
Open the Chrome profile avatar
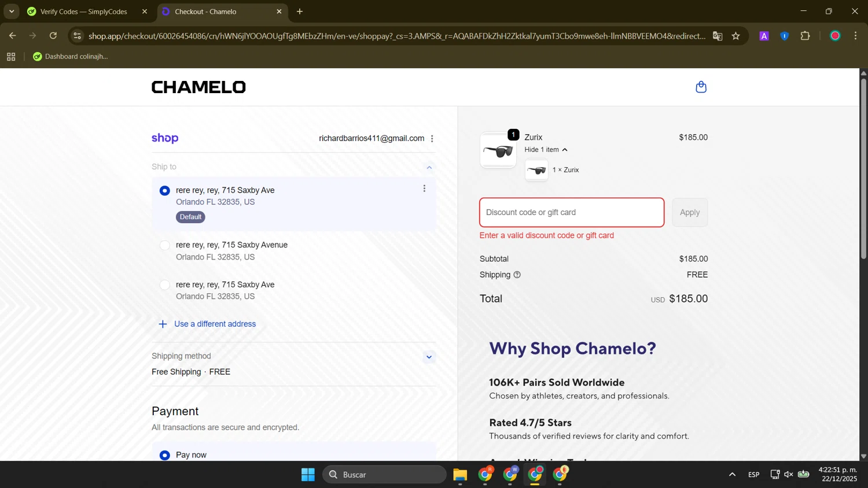[x=835, y=36]
